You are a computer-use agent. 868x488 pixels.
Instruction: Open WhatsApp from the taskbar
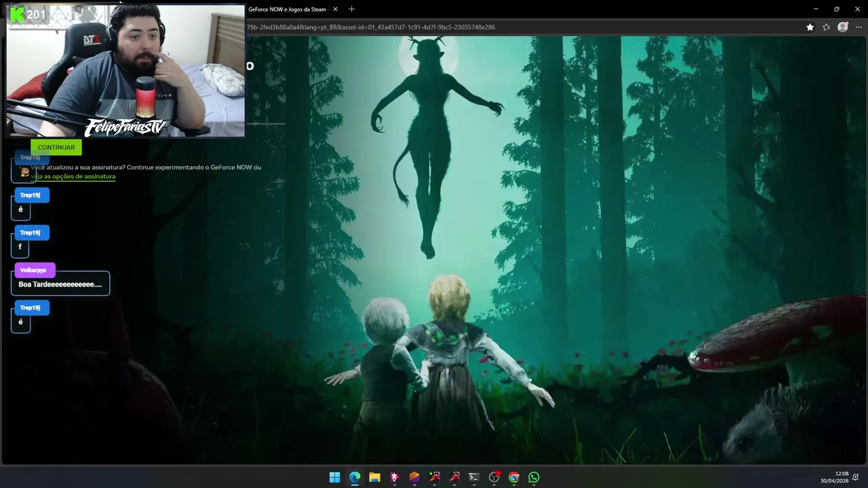click(x=534, y=477)
